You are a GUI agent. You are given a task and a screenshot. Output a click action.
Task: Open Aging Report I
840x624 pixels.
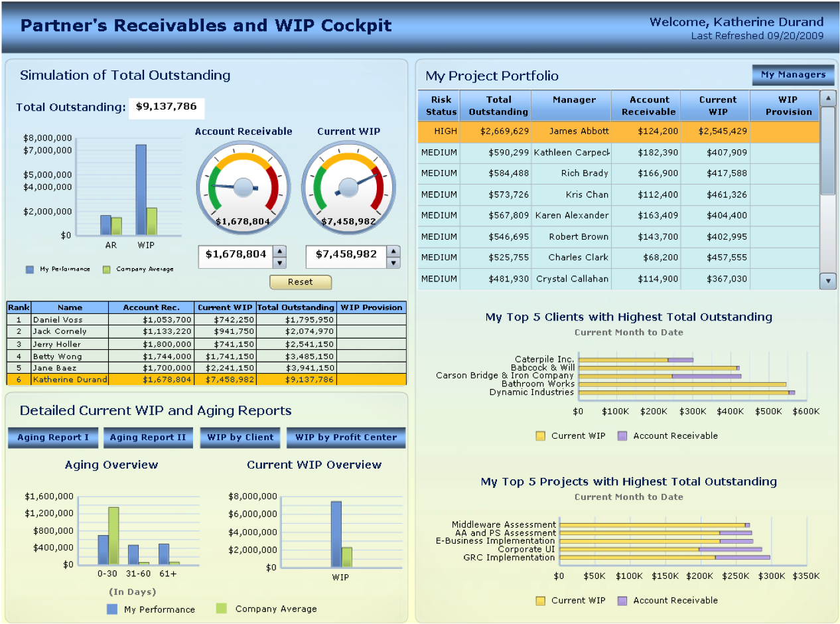pos(53,437)
